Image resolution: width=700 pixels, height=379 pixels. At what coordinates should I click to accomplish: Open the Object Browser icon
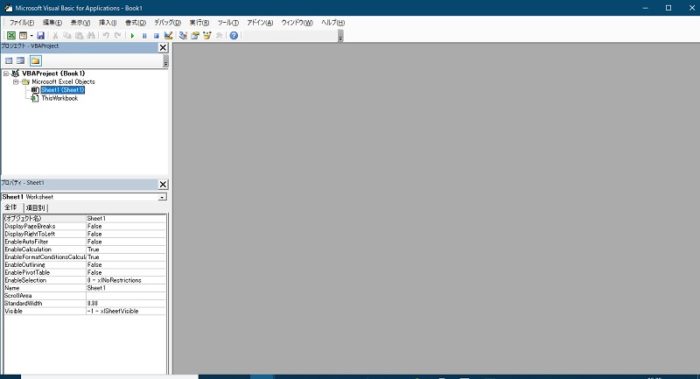pyautogui.click(x=207, y=36)
